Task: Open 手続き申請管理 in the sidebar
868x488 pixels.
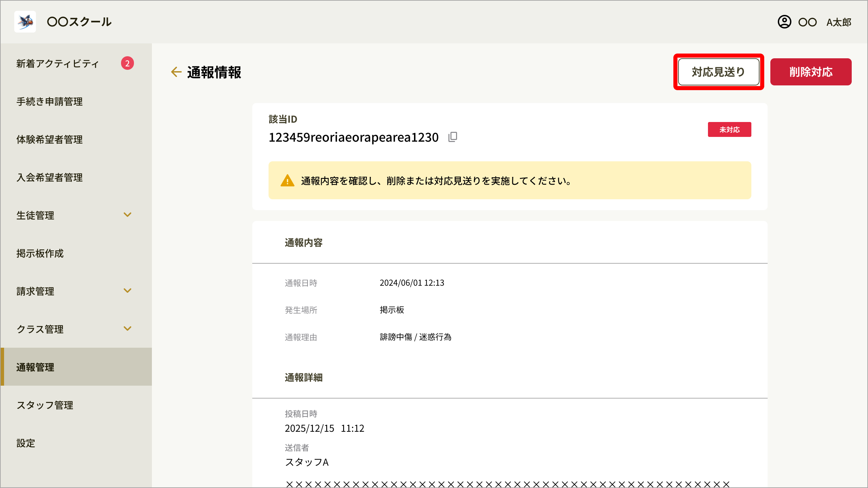Action: click(76, 101)
